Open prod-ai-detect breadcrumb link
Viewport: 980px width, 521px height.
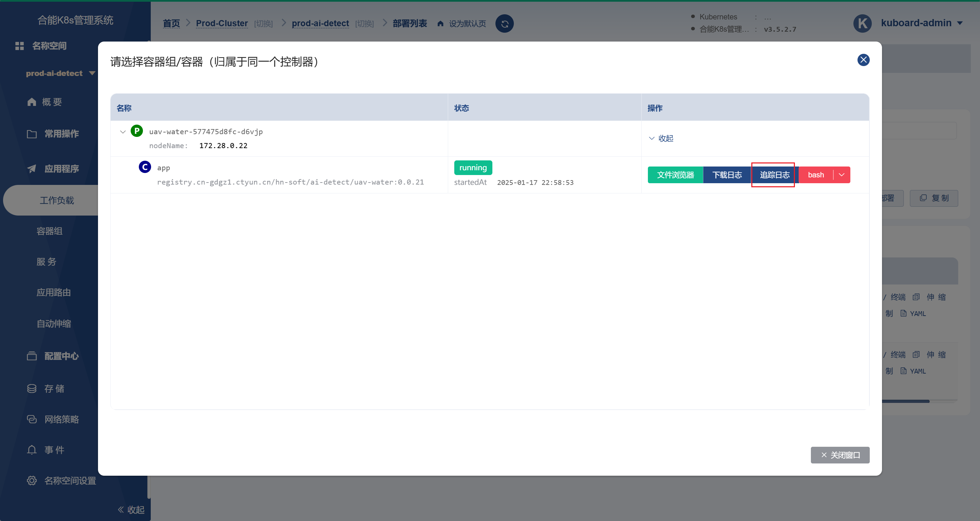click(x=320, y=23)
